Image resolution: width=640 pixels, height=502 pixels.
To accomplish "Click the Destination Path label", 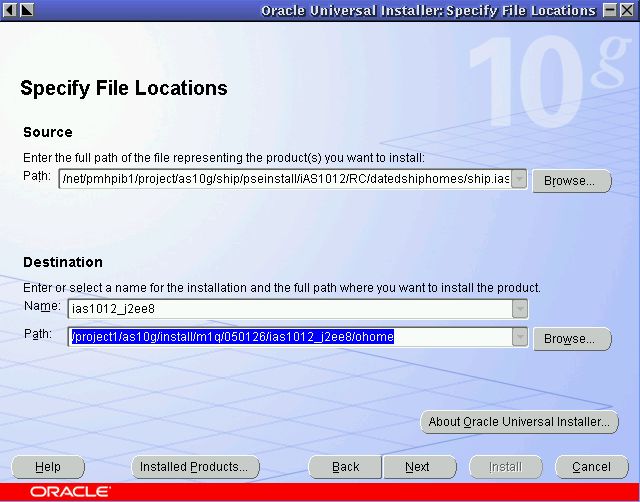I will [x=38, y=334].
